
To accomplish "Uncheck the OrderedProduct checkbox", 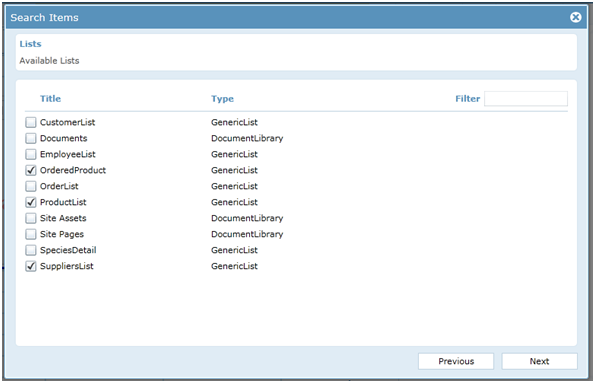I will [31, 170].
